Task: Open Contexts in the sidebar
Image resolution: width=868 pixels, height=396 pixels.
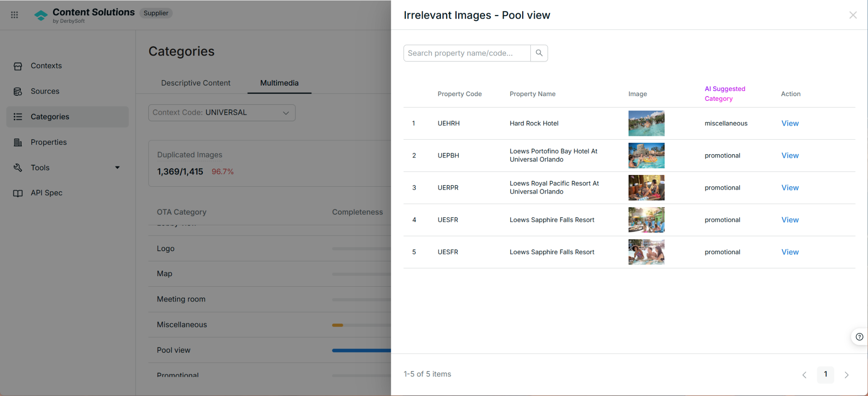Action: (67, 66)
